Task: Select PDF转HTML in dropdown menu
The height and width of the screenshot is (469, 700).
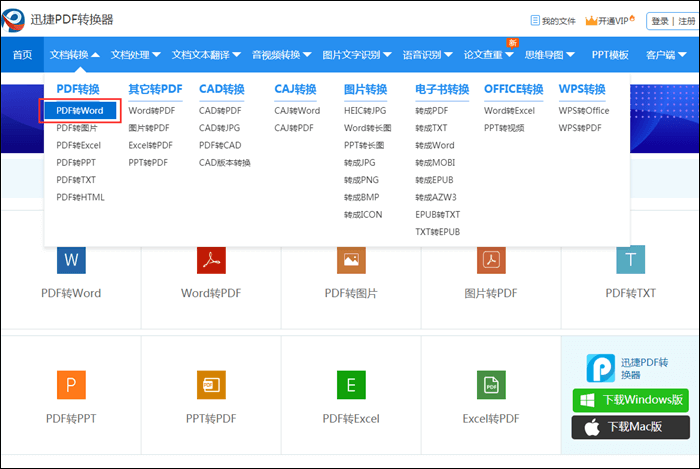Action: (80, 197)
